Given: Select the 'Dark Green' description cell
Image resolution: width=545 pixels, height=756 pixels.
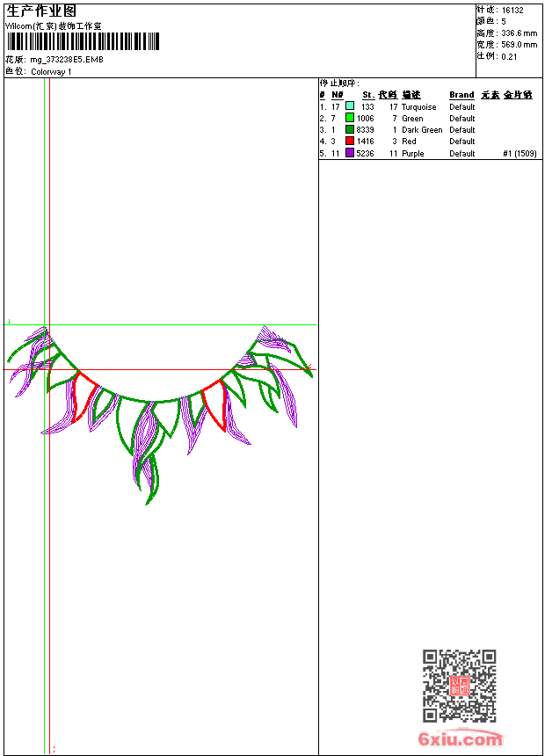Looking at the screenshot, I should [x=422, y=130].
